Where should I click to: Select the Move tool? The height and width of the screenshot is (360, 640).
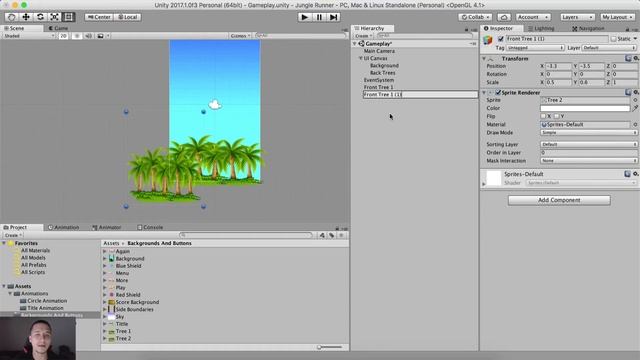coord(26,17)
